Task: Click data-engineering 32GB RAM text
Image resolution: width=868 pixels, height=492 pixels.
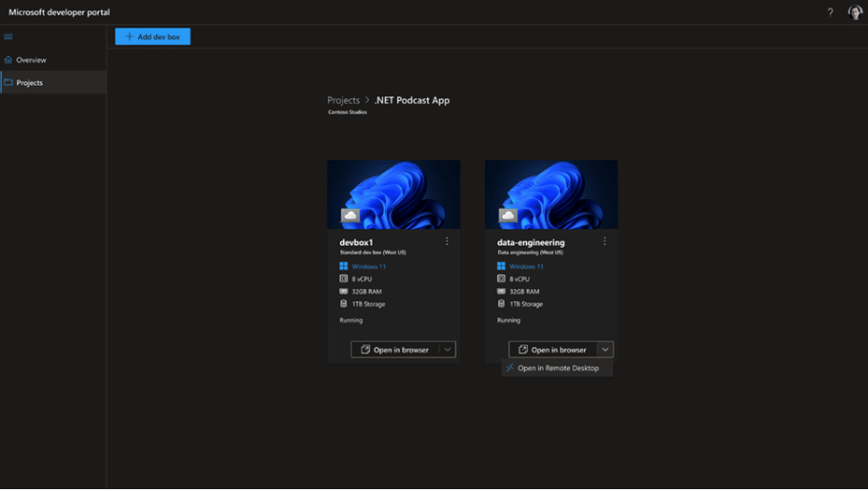Action: click(524, 292)
